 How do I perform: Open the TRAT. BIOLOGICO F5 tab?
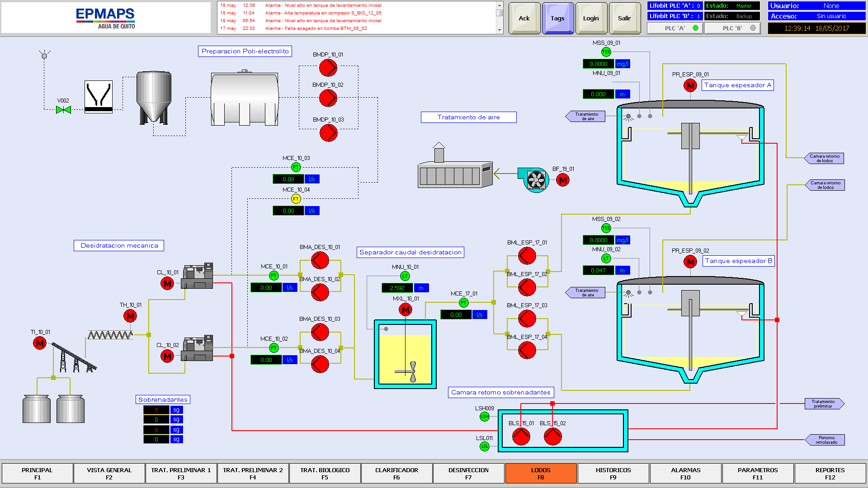325,474
